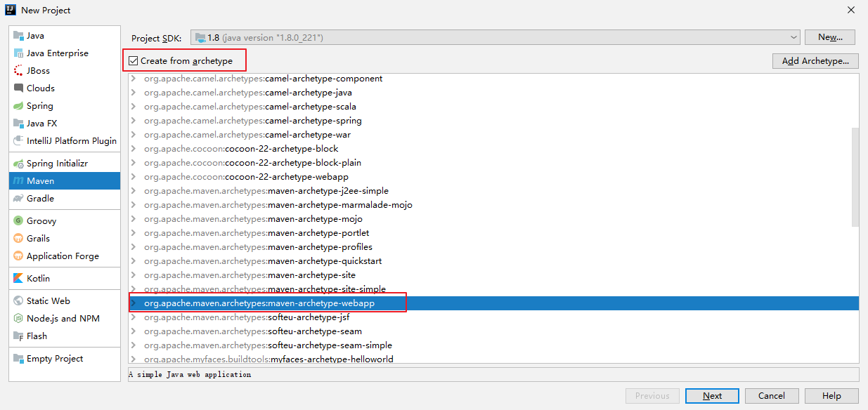Image resolution: width=868 pixels, height=410 pixels.
Task: Click the Kotlin icon in sidebar
Action: point(19,279)
